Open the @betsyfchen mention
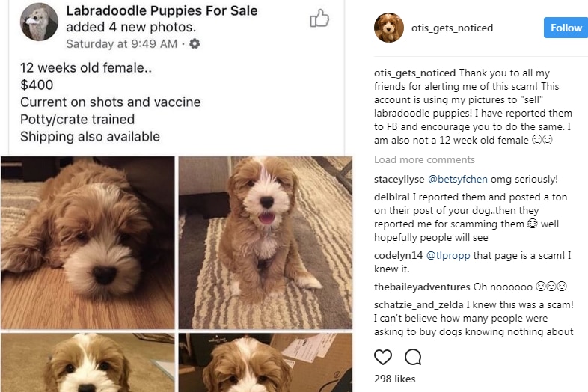Viewport: 588px width, 392px height. pyautogui.click(x=458, y=180)
